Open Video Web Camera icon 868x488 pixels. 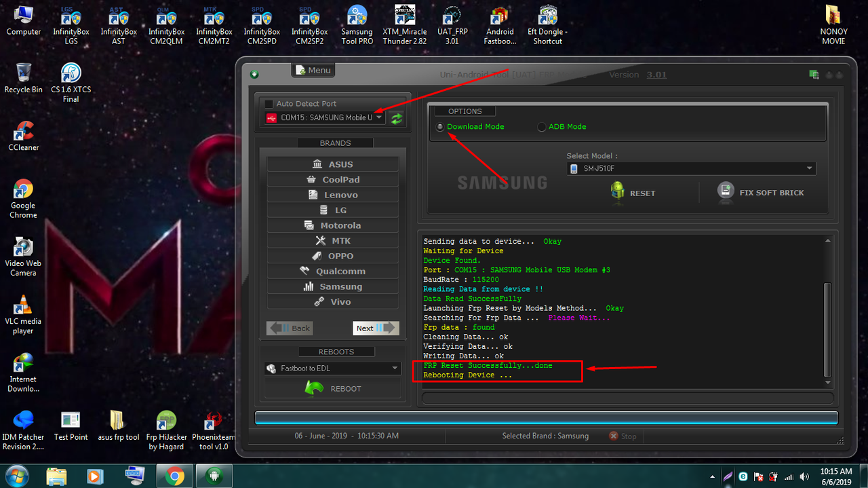pos(23,257)
